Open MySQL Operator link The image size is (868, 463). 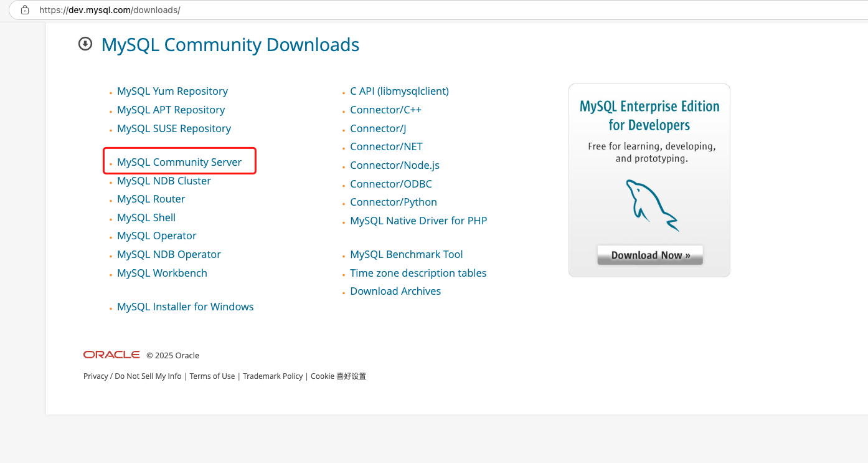pos(157,236)
